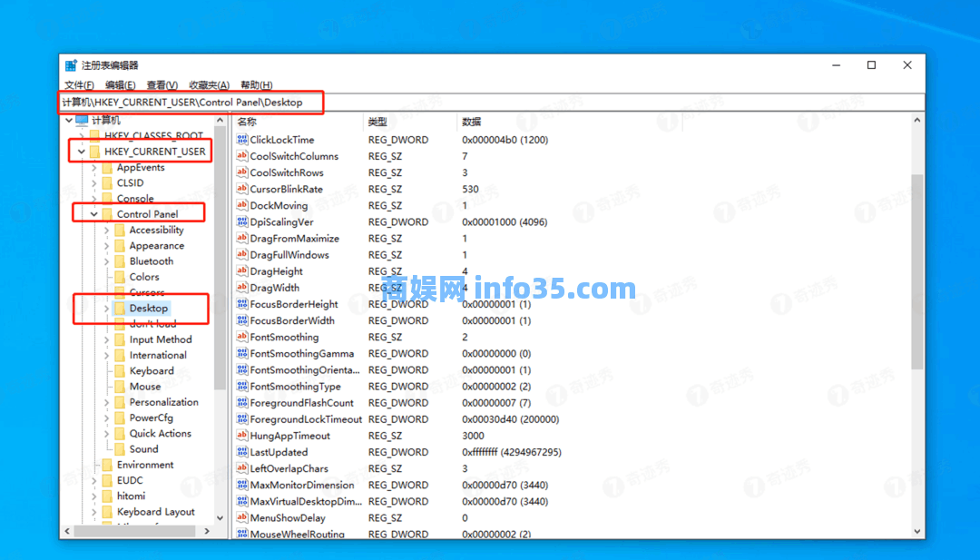Click the string value icon next to CursorBlinkRate

coord(242,188)
